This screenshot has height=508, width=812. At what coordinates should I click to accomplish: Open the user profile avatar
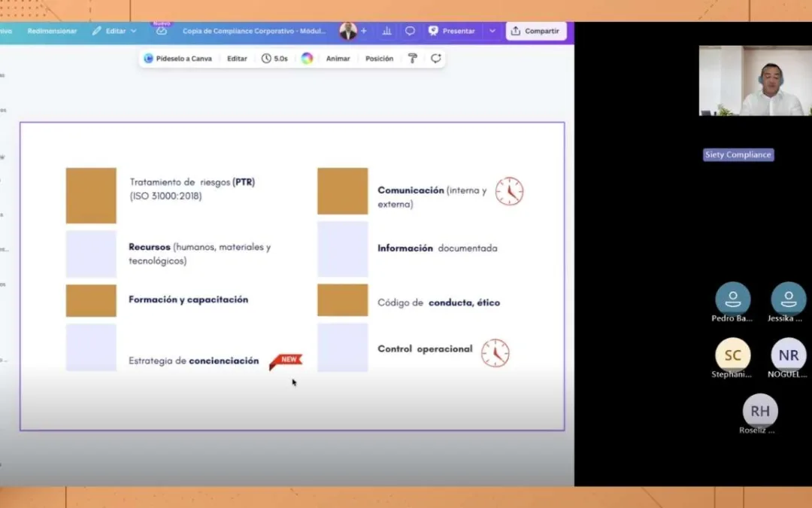348,31
